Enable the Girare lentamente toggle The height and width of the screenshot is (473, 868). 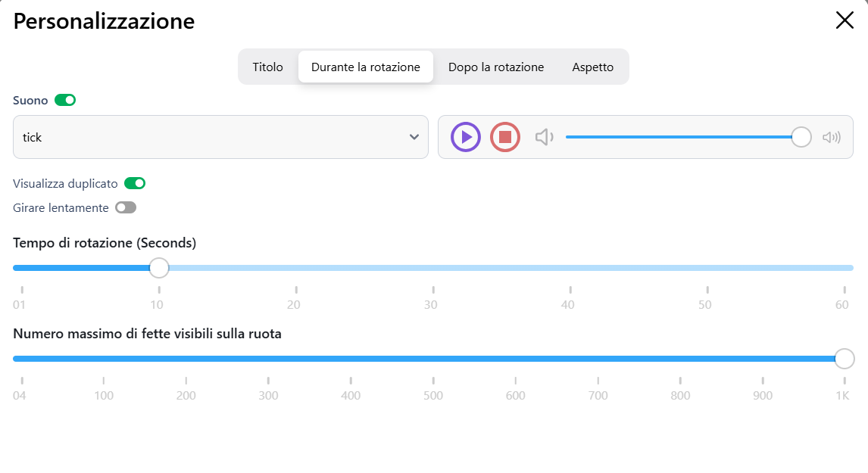click(126, 207)
